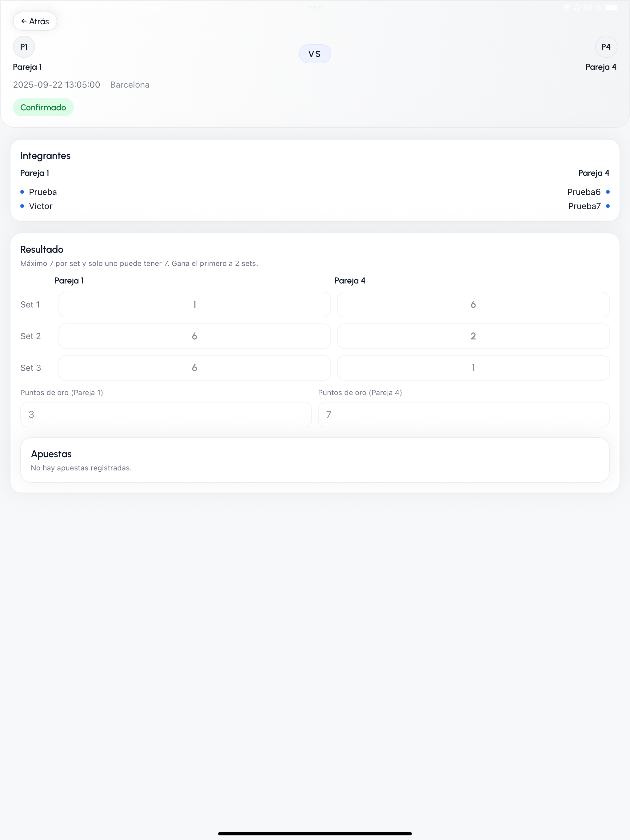Tap the 'Puntos de oro (Pareja 1)' label

[x=62, y=393]
